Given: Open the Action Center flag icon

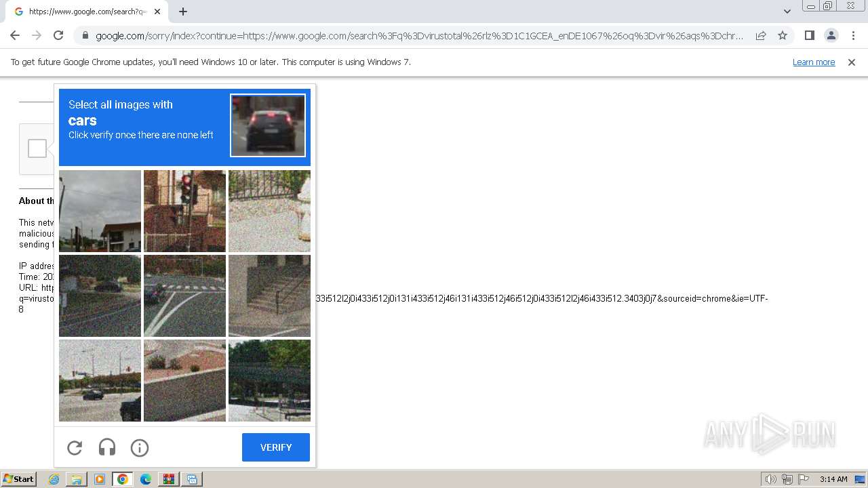Looking at the screenshot, I should pos(804,479).
